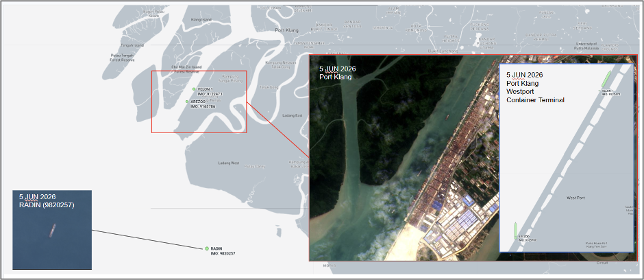Select the IMO: 9165786 label on main map
644x280 pixels.
203,106
